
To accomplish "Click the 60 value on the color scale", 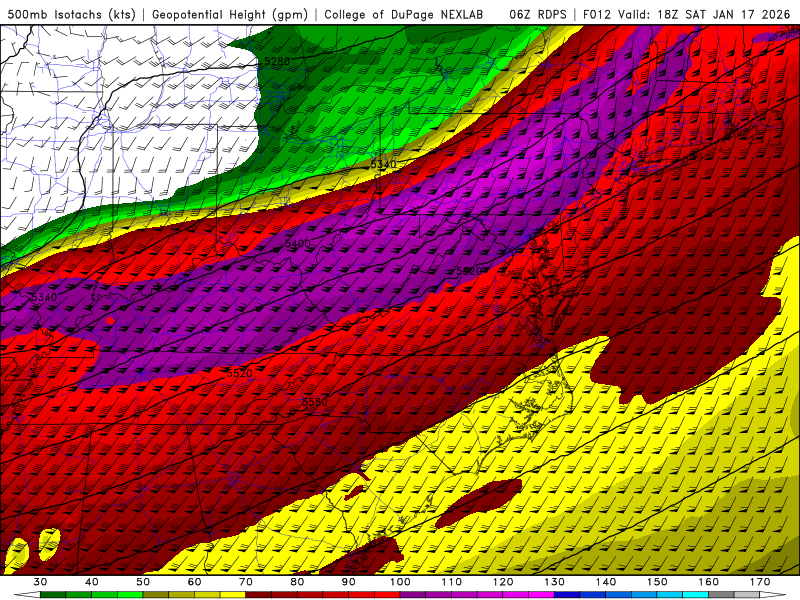I will (194, 582).
